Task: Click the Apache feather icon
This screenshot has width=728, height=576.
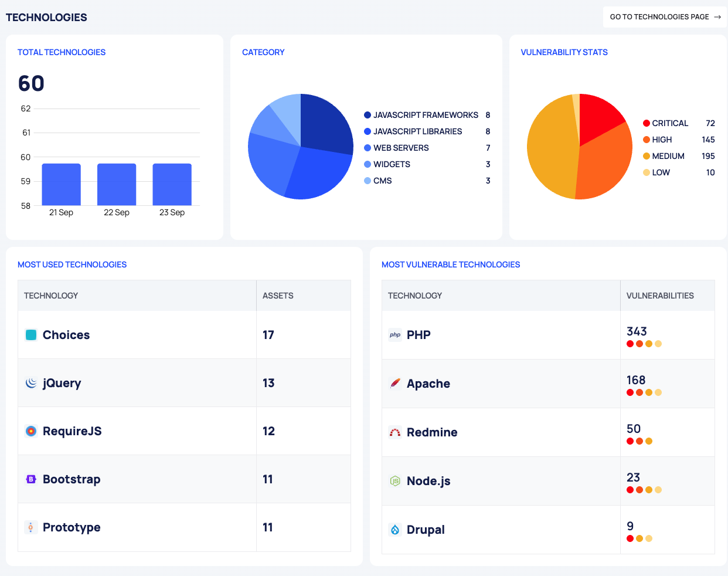Action: click(x=395, y=384)
